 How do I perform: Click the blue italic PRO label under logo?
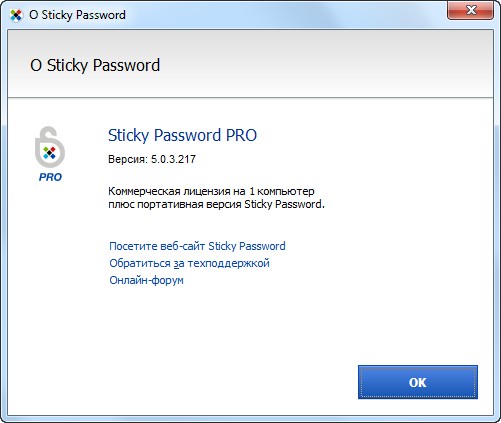coord(50,177)
